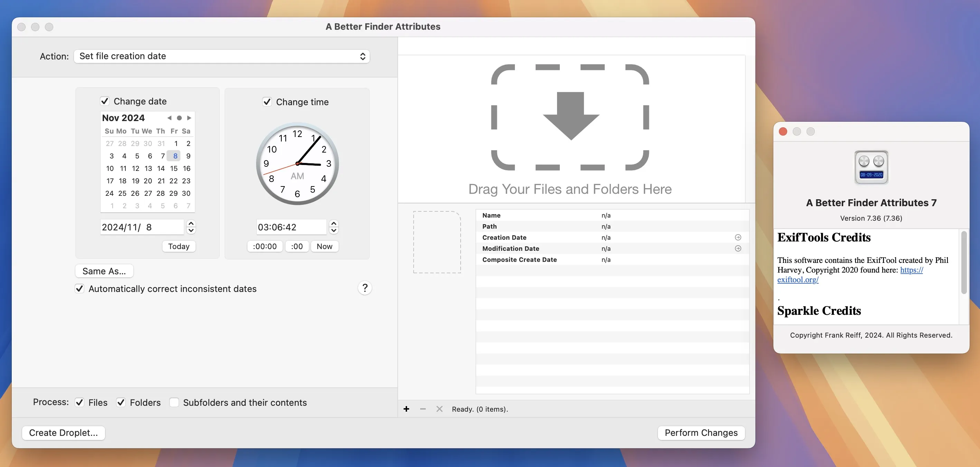The width and height of the screenshot is (980, 467).
Task: Click Copyright Frank Reiff text
Action: click(871, 335)
